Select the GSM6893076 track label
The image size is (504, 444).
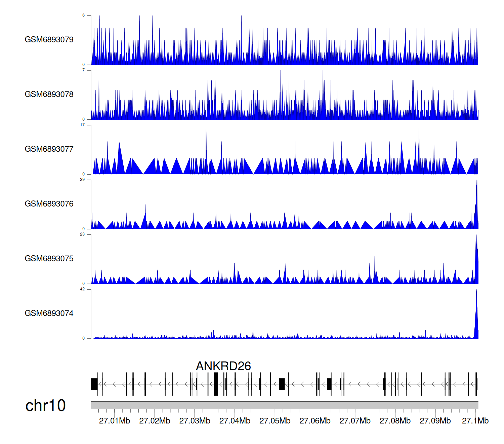coord(49,204)
